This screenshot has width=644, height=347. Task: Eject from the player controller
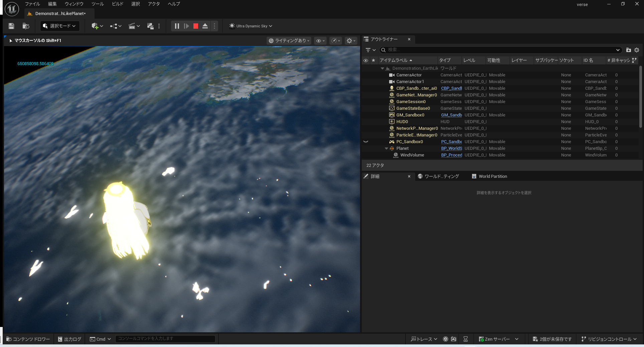(x=205, y=26)
